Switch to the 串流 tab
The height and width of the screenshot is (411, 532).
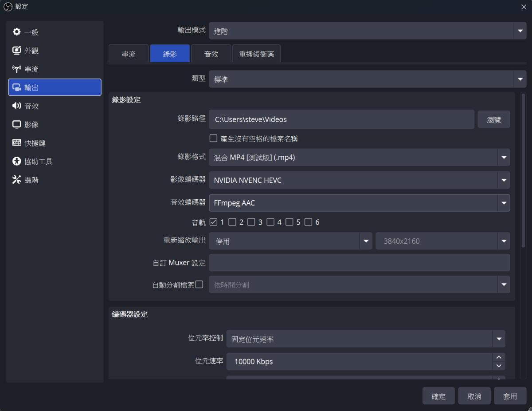tap(129, 54)
